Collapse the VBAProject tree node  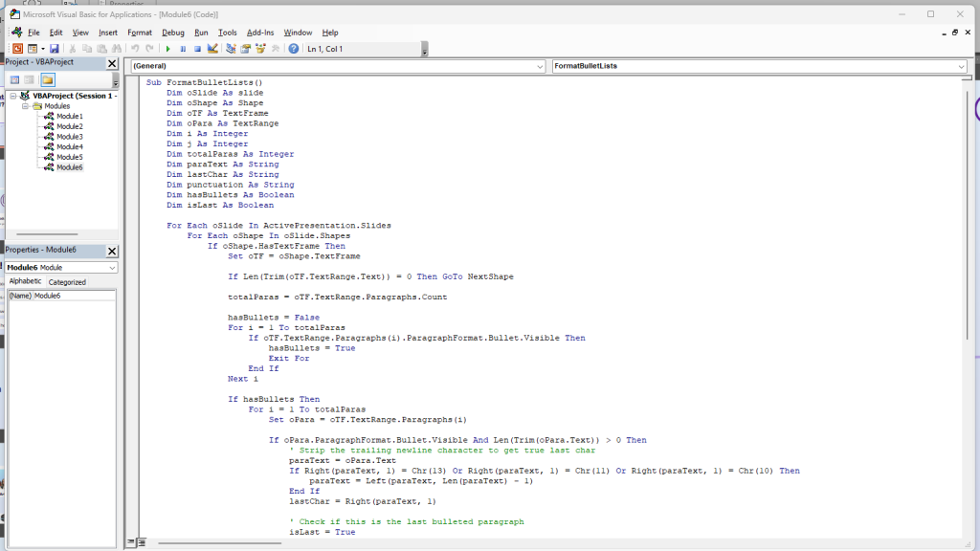(13, 96)
